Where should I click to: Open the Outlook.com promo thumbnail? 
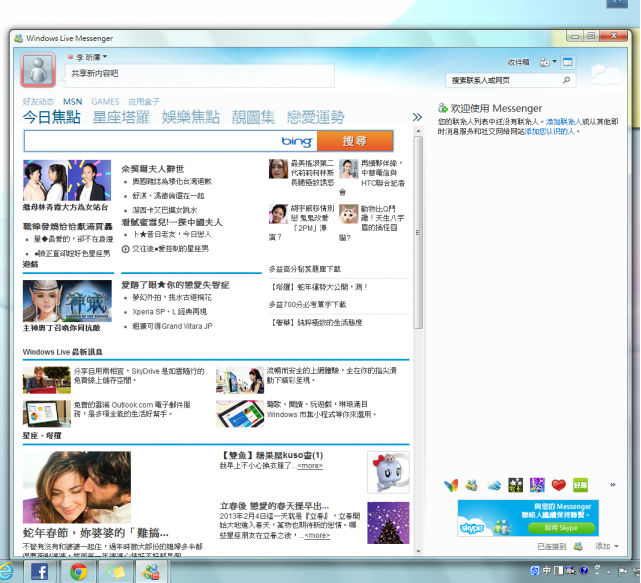pos(47,413)
